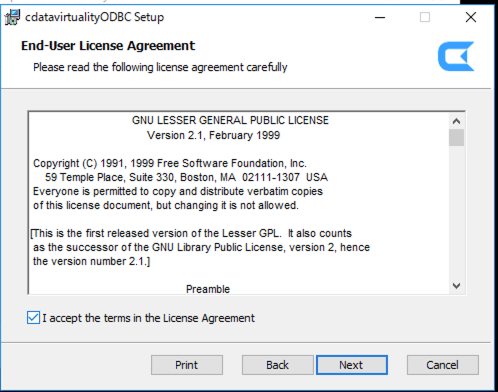This screenshot has width=498, height=392.
Task: Click the license text scrollbar thumb
Action: [456, 137]
